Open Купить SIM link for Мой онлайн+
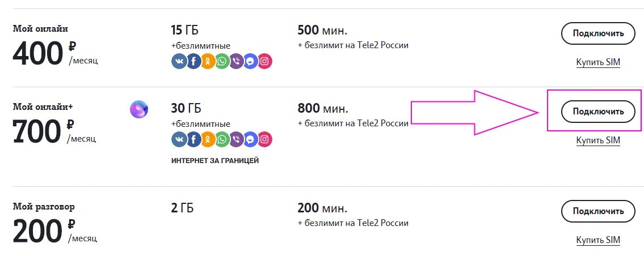 click(598, 140)
